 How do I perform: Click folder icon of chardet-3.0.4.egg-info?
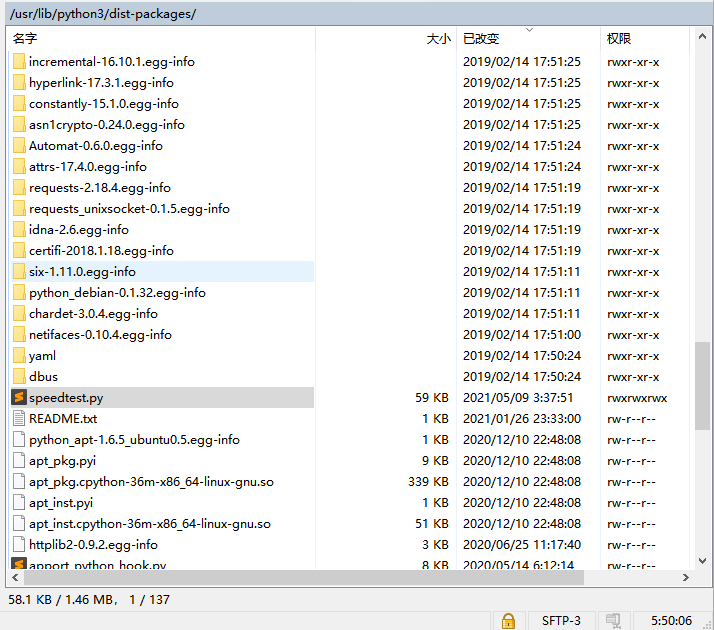19,313
